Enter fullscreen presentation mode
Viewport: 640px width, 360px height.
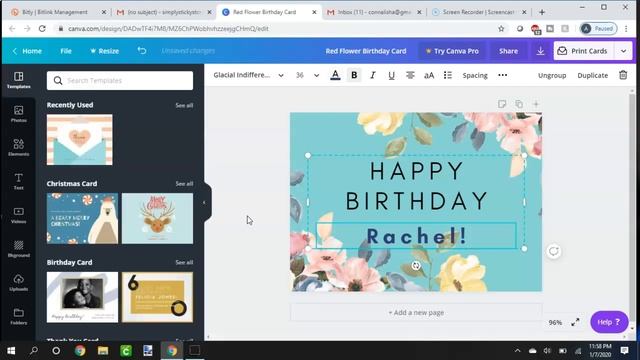pos(575,322)
